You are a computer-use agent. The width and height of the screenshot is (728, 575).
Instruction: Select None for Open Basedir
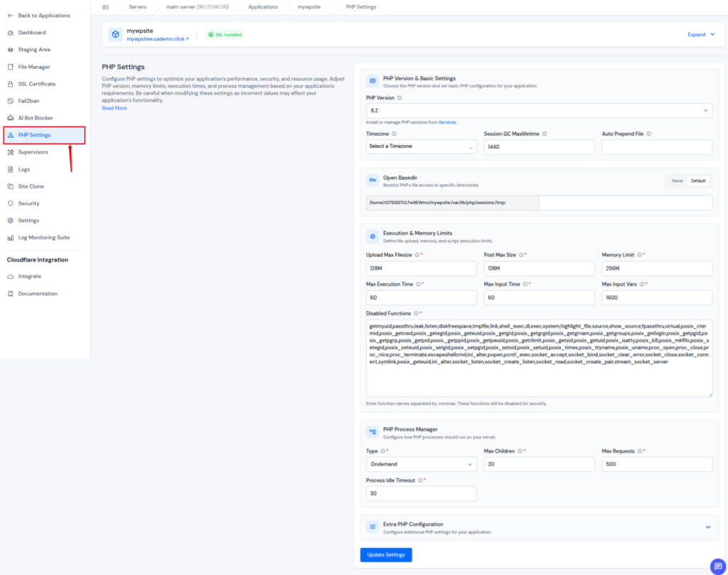point(676,181)
